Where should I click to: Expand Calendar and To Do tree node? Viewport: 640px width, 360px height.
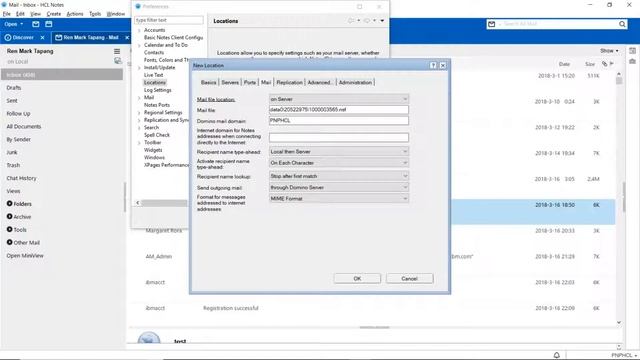pyautogui.click(x=139, y=45)
